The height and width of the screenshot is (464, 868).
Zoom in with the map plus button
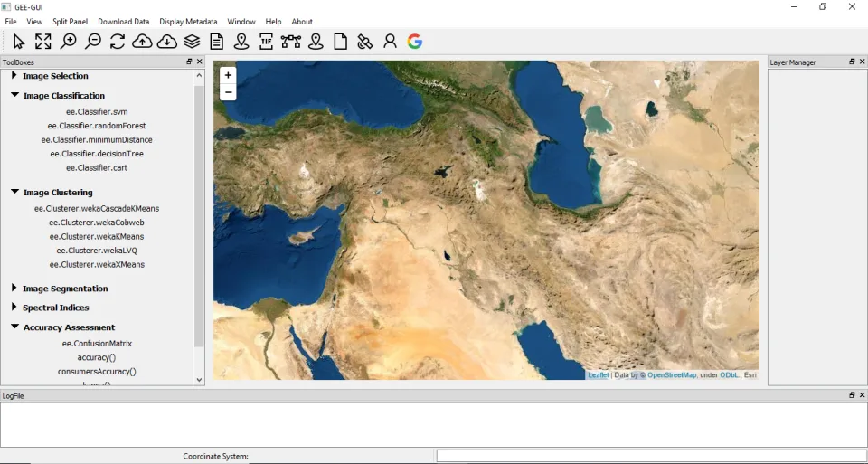pyautogui.click(x=228, y=75)
